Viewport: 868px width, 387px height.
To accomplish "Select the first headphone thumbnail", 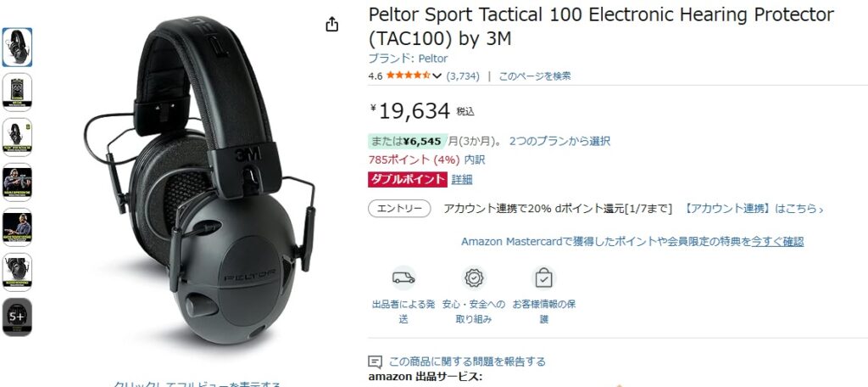I will tap(17, 48).
